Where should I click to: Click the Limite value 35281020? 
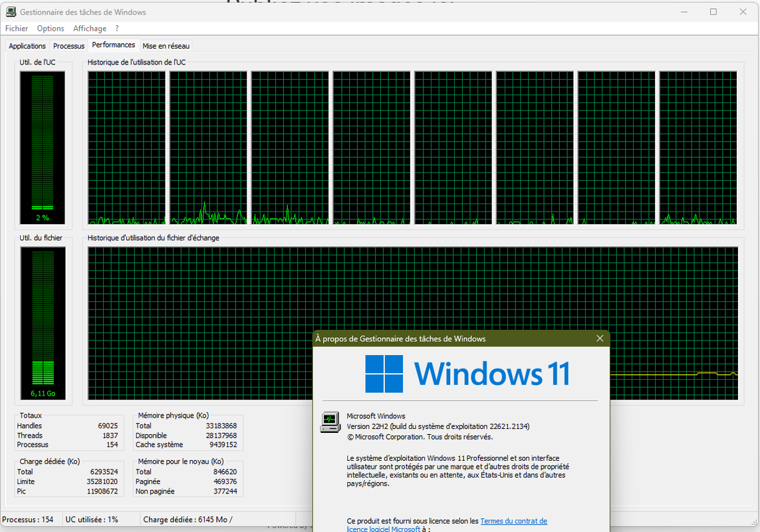102,481
